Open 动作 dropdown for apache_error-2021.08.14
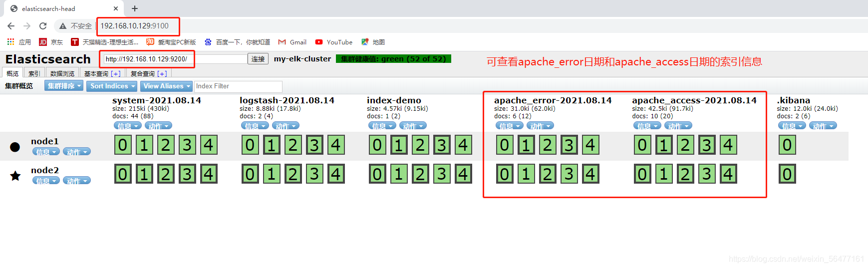Screen dimensions: 868x268 [x=541, y=126]
